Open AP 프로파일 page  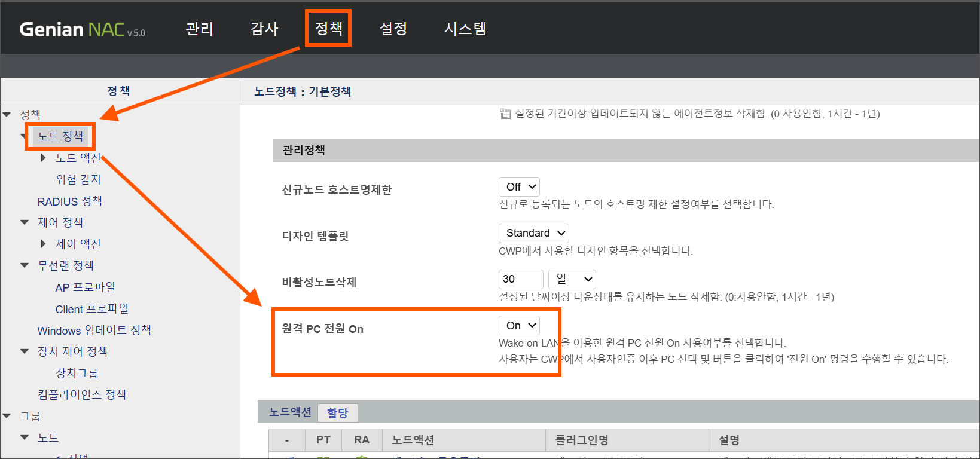(85, 287)
